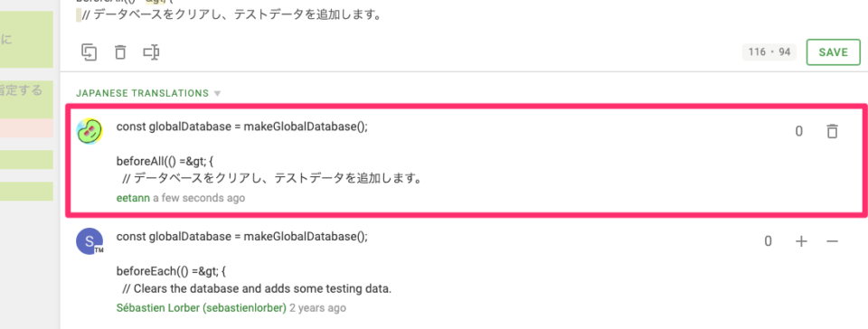Upvote Sébastien Lorber's suggestion with plus icon

pos(801,241)
